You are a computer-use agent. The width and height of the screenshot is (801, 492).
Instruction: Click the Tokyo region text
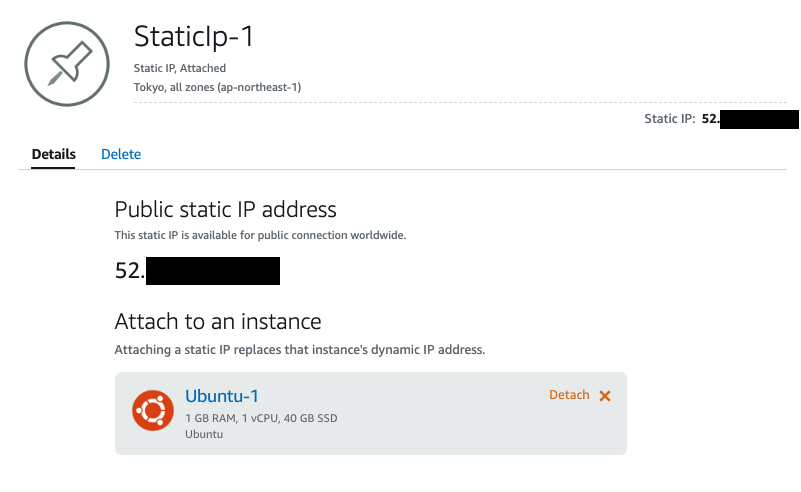217,87
